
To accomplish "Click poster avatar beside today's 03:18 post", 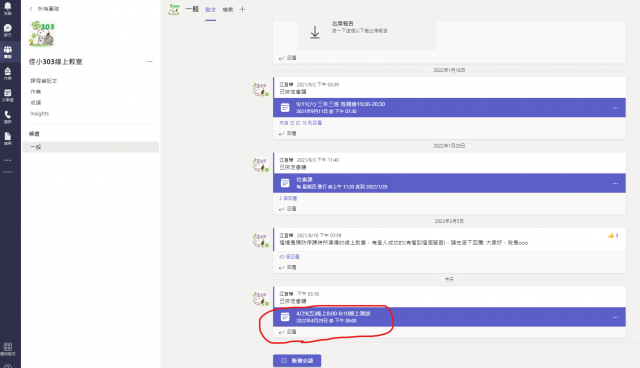I will click(260, 299).
